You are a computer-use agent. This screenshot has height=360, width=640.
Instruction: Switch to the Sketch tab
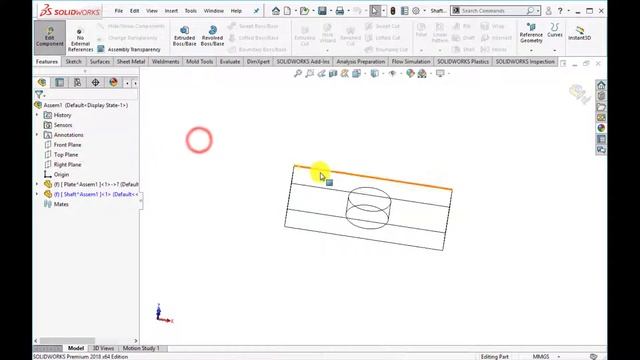pyautogui.click(x=74, y=62)
